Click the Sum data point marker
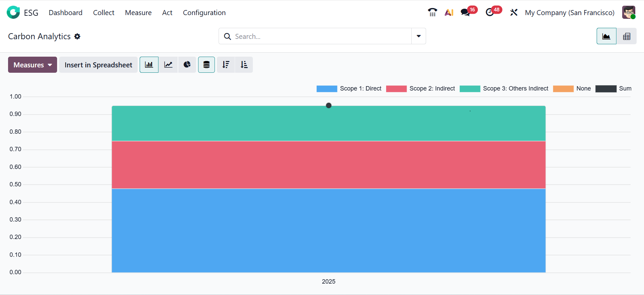 pos(329,106)
